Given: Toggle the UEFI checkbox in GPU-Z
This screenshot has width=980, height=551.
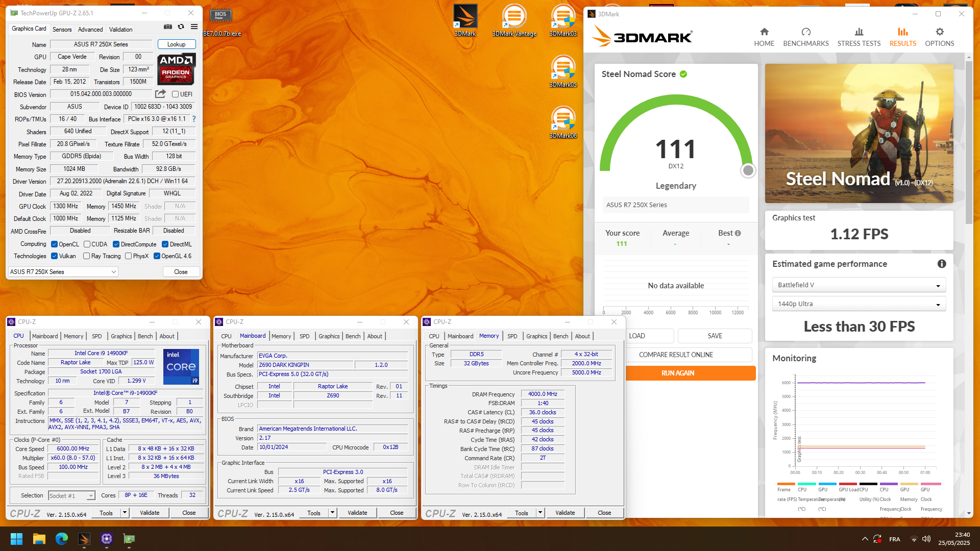Looking at the screenshot, I should (175, 94).
